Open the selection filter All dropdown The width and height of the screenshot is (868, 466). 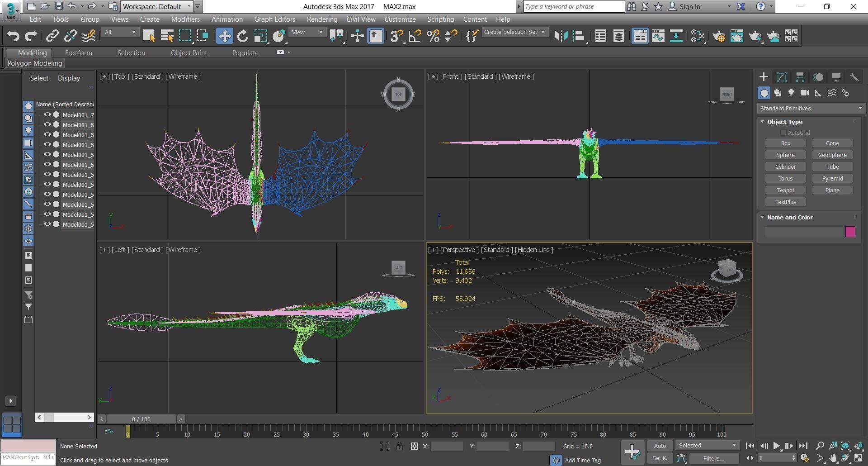120,32
